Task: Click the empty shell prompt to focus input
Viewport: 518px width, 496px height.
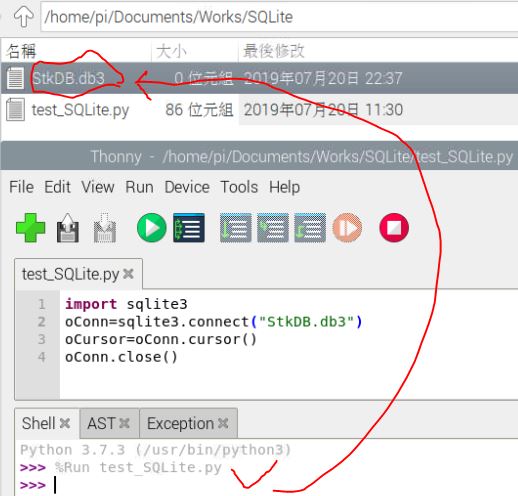Action: pos(55,485)
